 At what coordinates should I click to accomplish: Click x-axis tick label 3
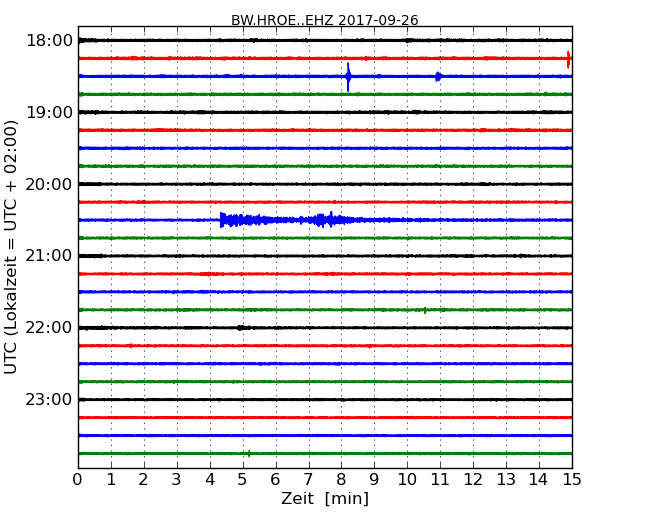point(177,480)
